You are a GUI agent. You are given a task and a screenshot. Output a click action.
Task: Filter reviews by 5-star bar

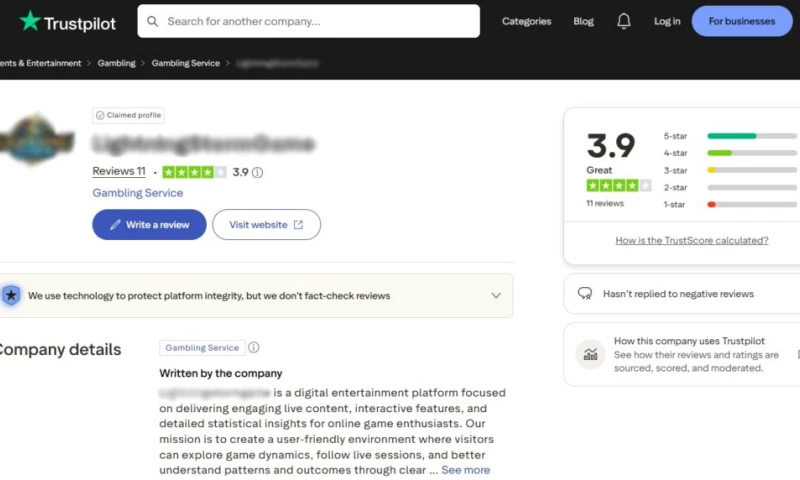(752, 136)
